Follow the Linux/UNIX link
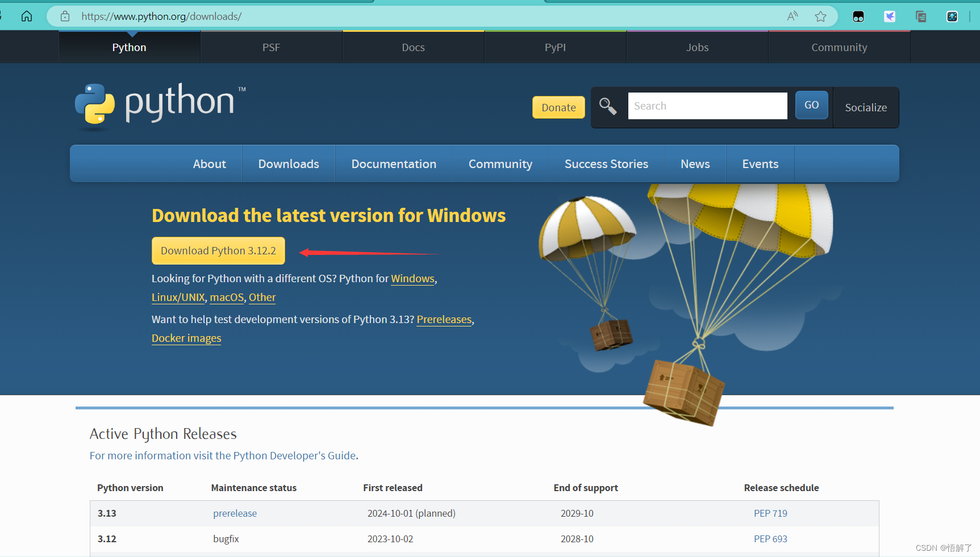 [178, 298]
